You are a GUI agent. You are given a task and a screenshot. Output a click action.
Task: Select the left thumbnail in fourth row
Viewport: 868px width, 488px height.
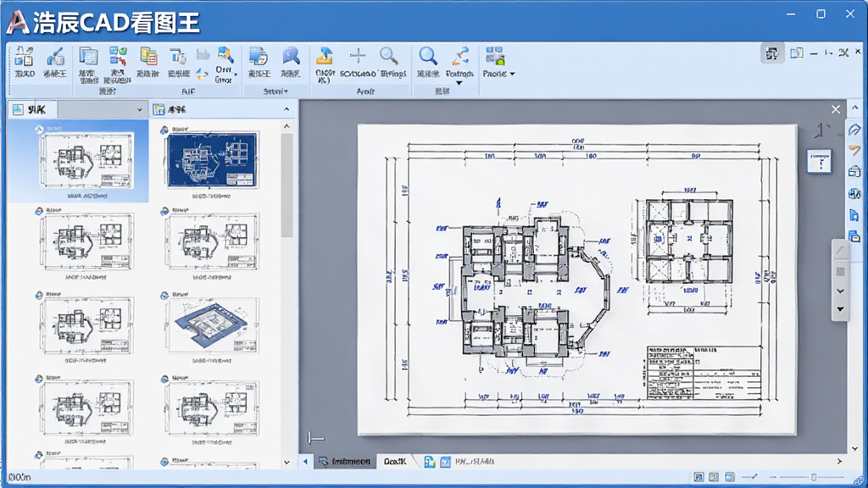[86, 408]
